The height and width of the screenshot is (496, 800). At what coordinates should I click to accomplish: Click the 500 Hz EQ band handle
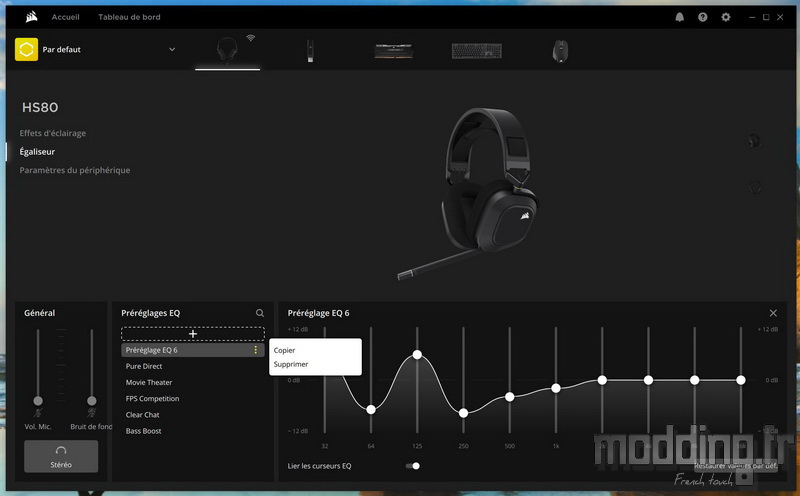click(x=510, y=396)
